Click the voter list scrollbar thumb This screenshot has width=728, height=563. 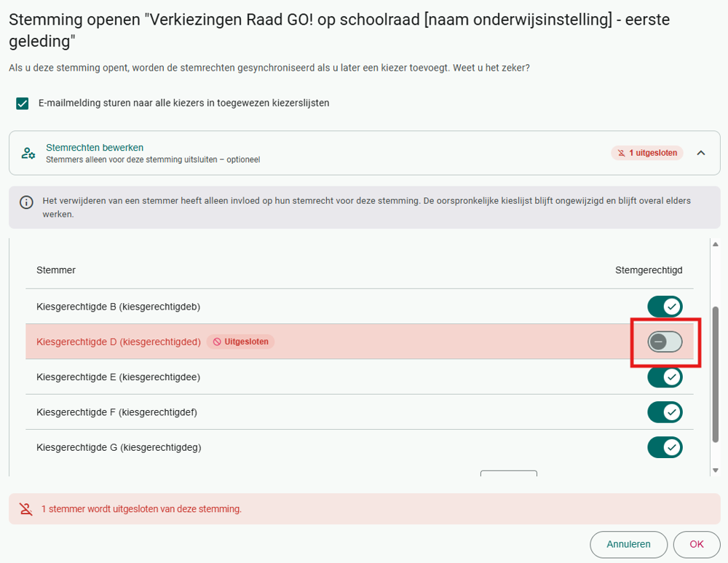[716, 374]
